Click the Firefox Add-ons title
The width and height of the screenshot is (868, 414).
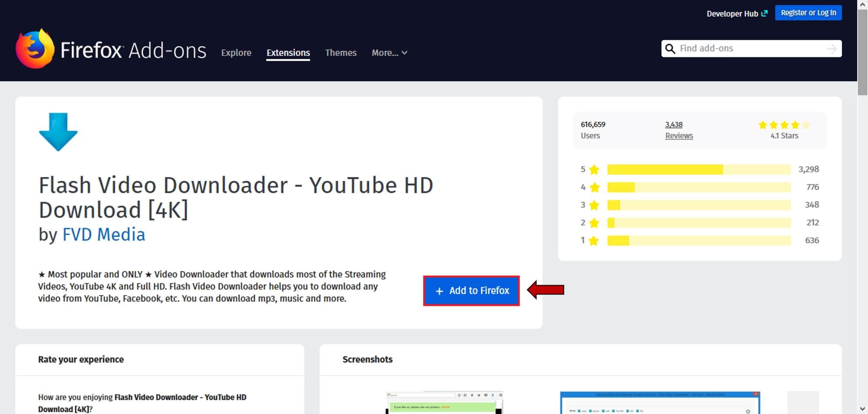coord(133,50)
